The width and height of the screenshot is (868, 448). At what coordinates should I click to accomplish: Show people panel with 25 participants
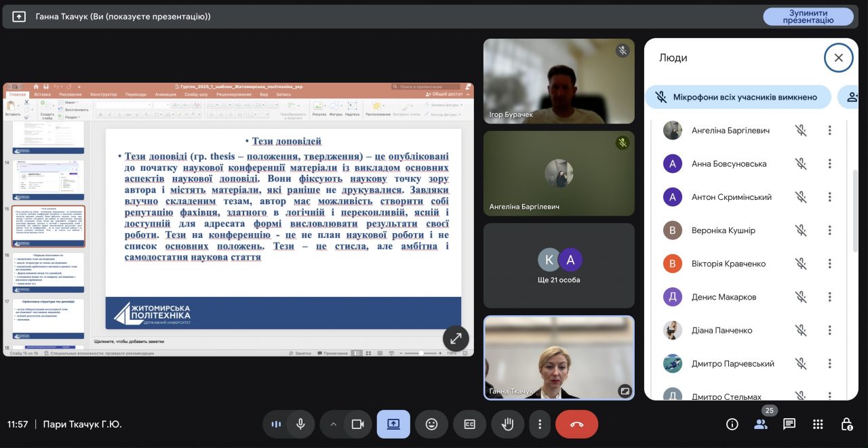[761, 424]
